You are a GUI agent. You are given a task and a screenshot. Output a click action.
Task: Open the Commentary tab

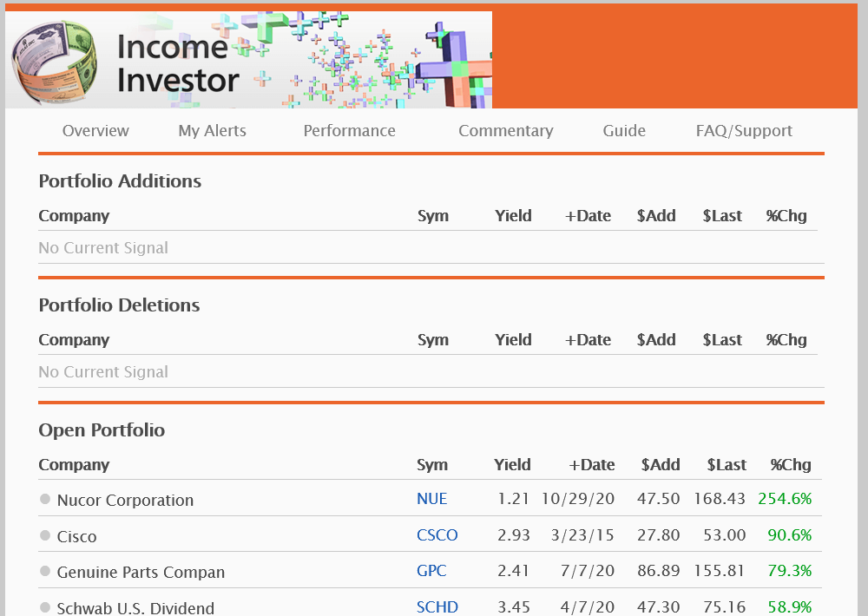(x=505, y=131)
